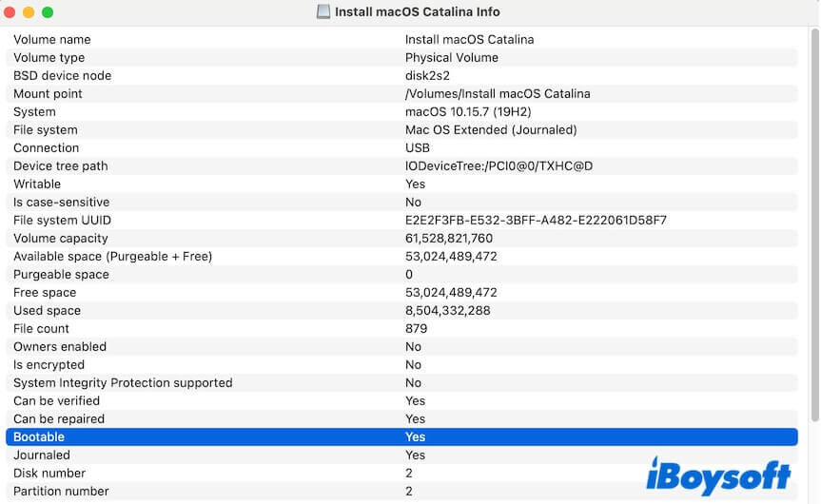Select the Volume type row label
This screenshot has height=504, width=821.
[x=49, y=58]
